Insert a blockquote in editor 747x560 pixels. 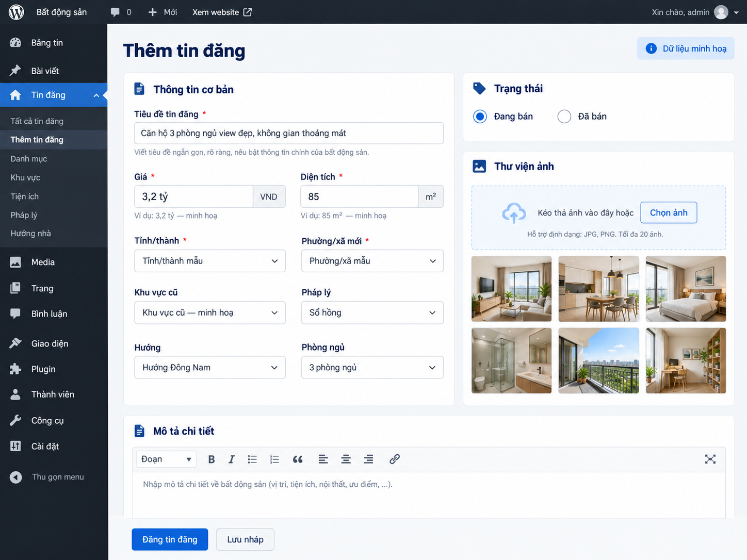click(x=298, y=459)
